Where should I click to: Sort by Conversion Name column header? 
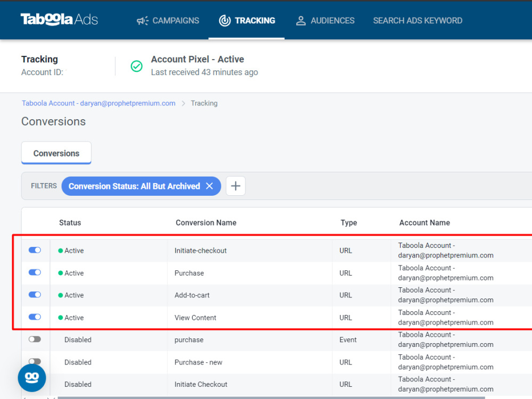pyautogui.click(x=206, y=222)
